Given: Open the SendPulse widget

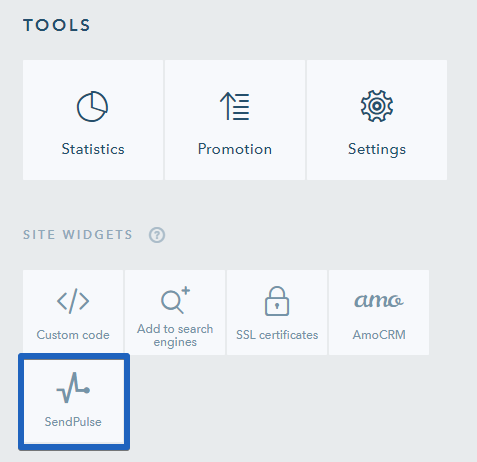Looking at the screenshot, I should click(x=74, y=402).
